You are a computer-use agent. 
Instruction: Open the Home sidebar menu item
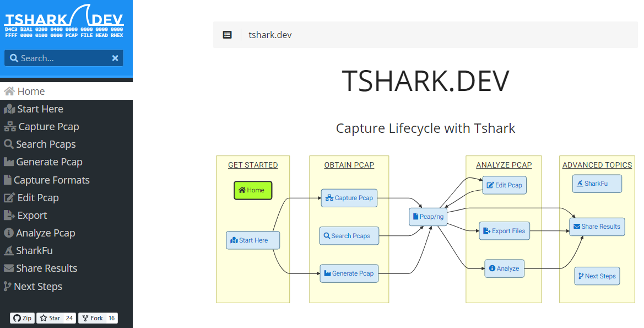[66, 92]
